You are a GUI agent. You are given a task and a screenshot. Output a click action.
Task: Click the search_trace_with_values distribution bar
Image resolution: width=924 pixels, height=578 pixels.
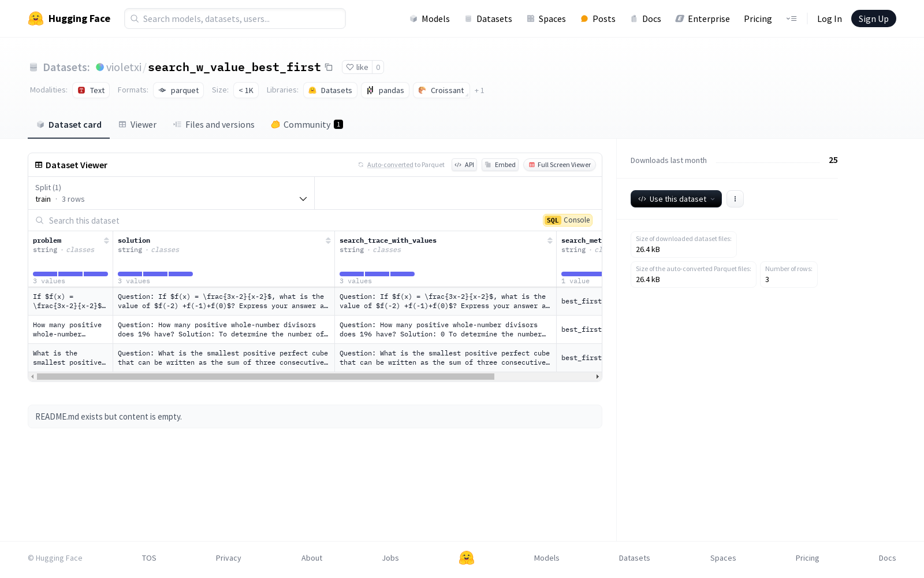(377, 274)
